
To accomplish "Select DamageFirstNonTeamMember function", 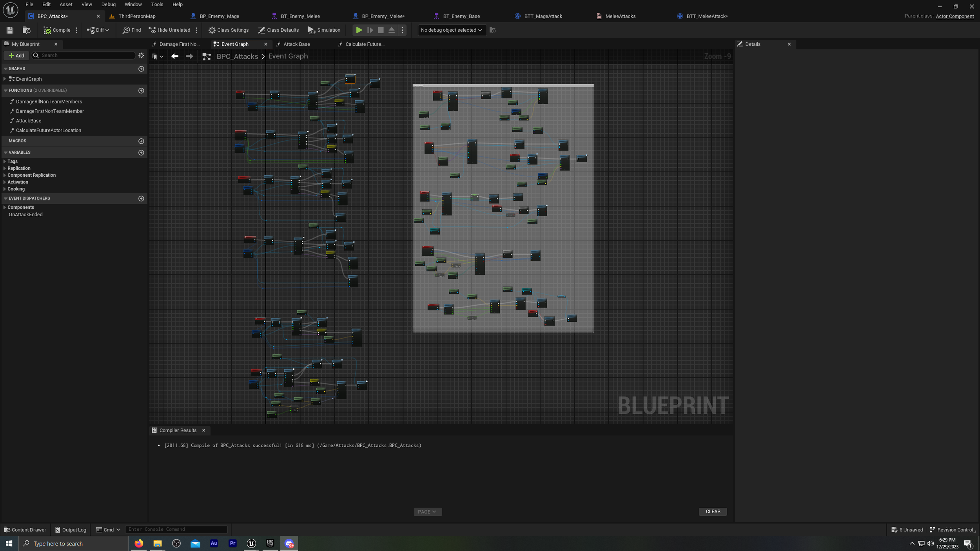I will coord(50,111).
